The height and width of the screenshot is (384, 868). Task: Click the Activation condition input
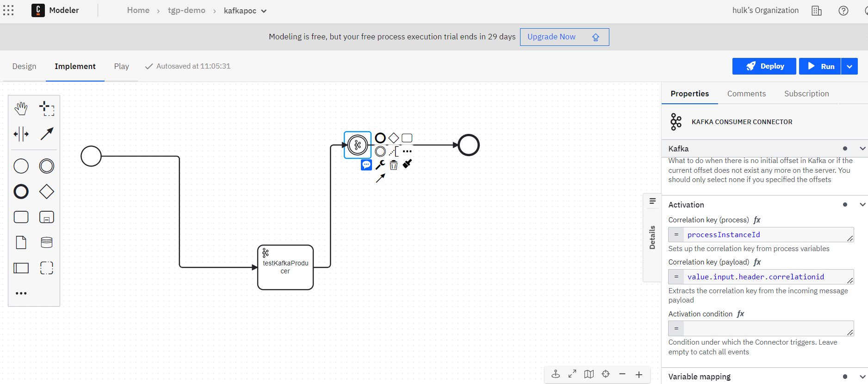click(761, 328)
